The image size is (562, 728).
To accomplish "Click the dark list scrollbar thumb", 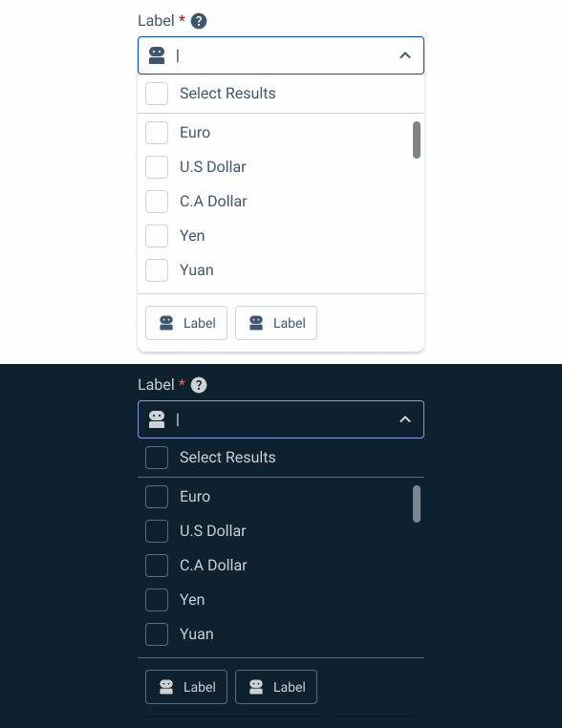I will 417,504.
